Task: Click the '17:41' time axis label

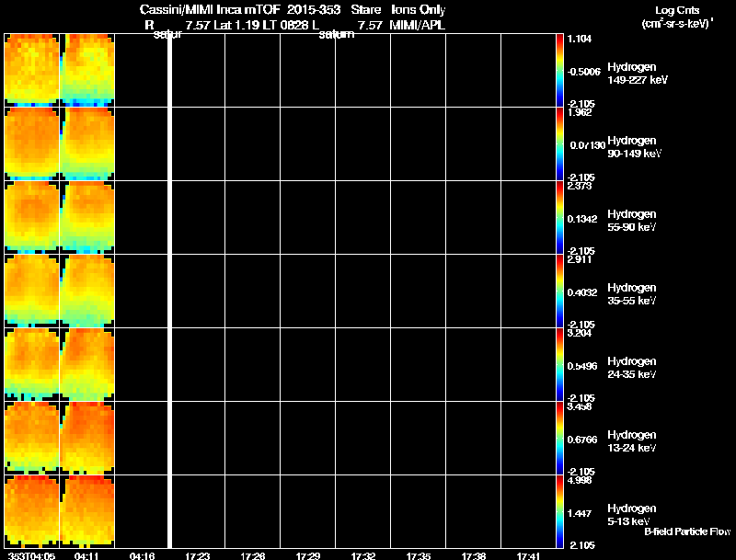Action: click(x=529, y=555)
